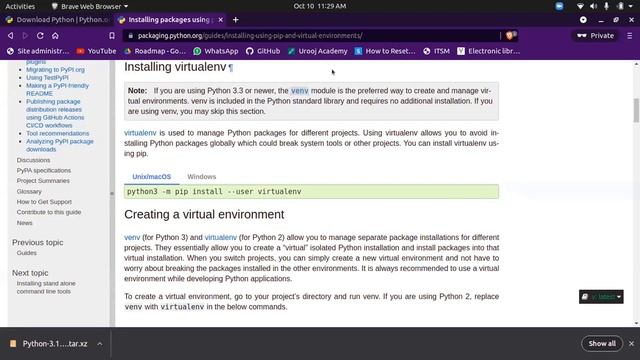The width and height of the screenshot is (640, 360).
Task: Open the Brave Web Browser app menu
Action: 90,6
